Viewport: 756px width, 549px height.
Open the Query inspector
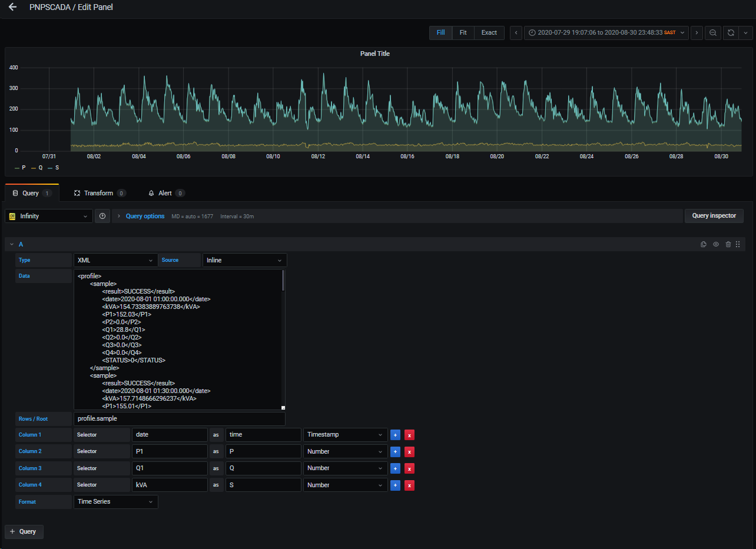[714, 215]
